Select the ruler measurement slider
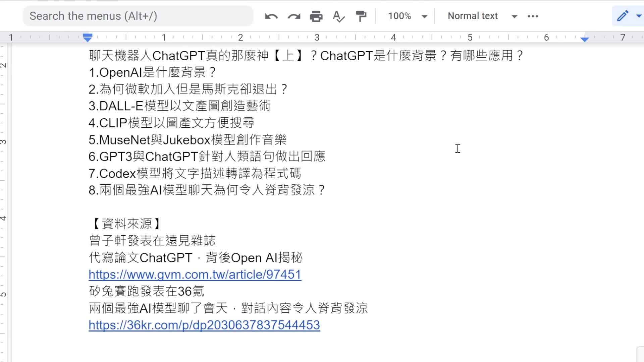 pos(88,38)
